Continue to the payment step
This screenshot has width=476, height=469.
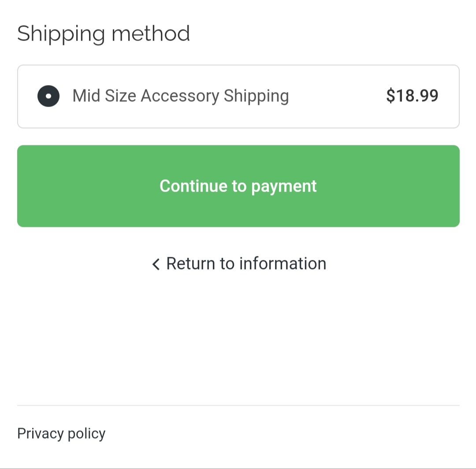click(238, 186)
